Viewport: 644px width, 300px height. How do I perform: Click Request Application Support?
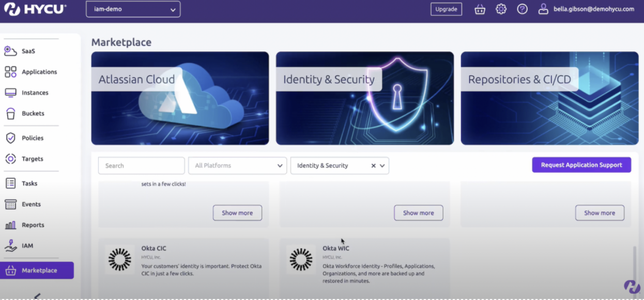click(x=581, y=164)
